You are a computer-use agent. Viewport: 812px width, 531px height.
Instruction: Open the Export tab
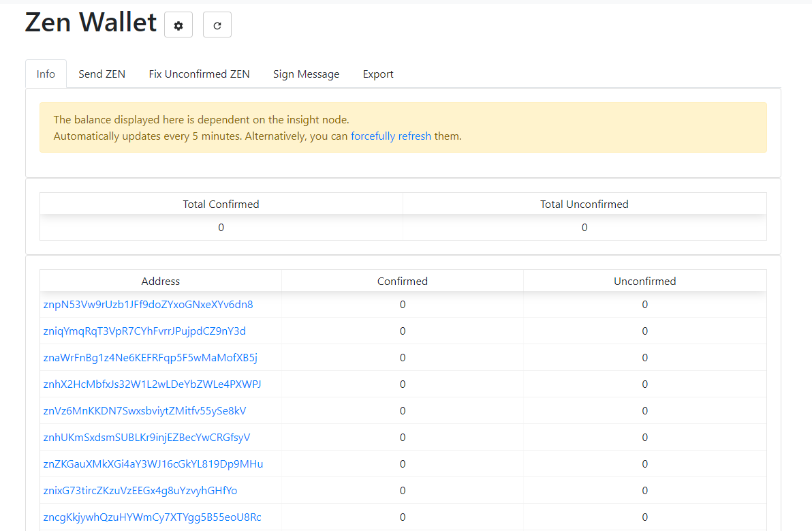coord(378,74)
